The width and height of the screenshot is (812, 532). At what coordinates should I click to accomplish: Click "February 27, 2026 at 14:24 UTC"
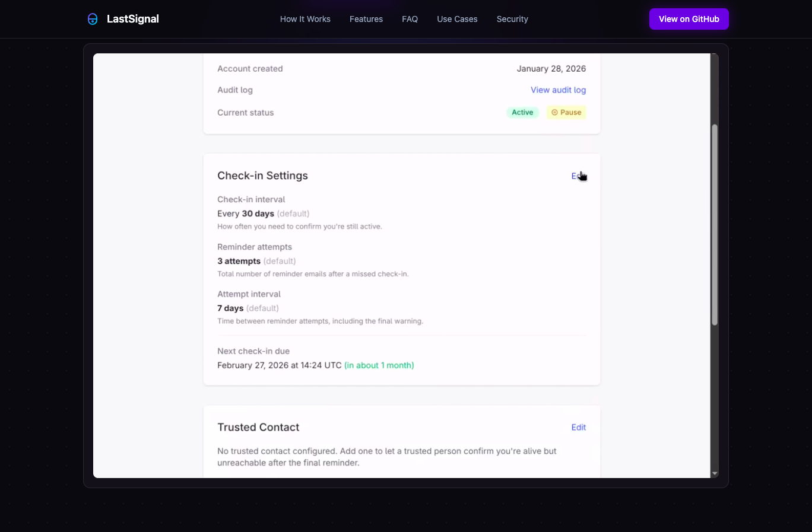[280, 365]
